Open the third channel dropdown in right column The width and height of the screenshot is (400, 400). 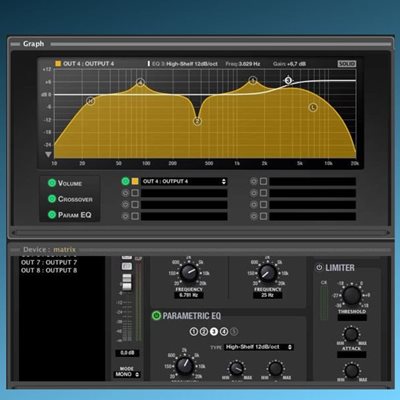point(312,205)
